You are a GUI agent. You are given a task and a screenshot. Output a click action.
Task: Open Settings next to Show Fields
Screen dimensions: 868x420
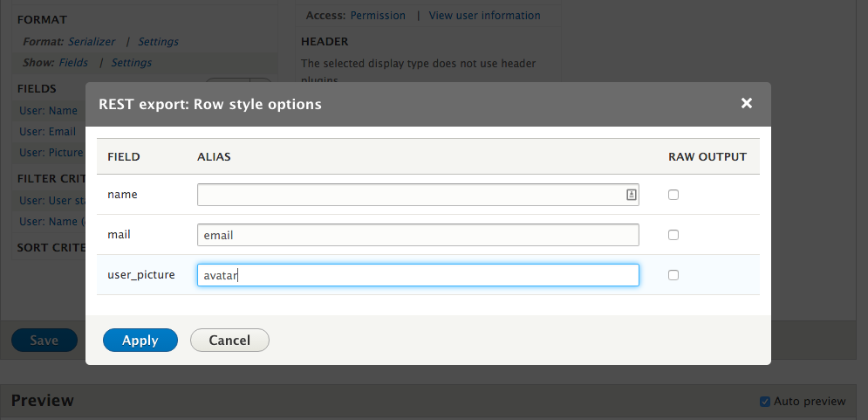pyautogui.click(x=132, y=63)
